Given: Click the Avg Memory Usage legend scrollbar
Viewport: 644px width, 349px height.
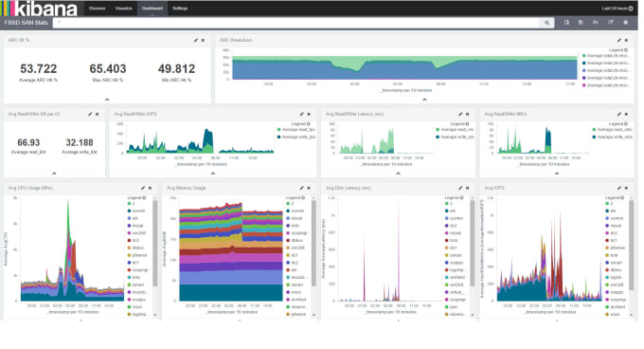Looking at the screenshot, I should point(313,244).
